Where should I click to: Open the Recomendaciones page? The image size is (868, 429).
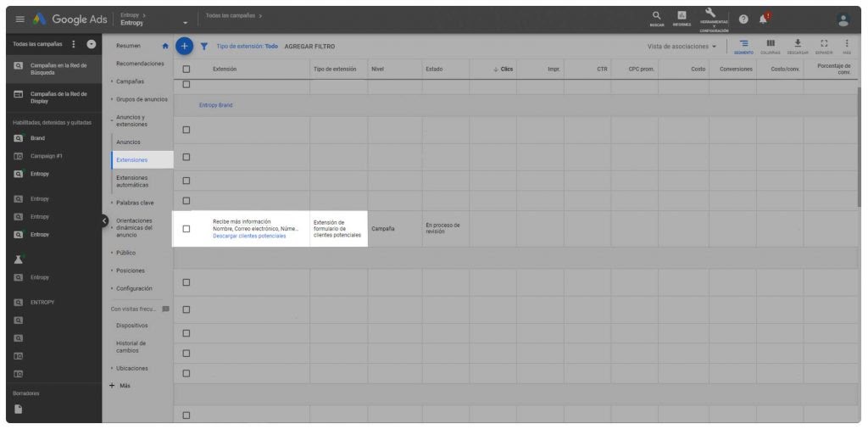point(140,64)
